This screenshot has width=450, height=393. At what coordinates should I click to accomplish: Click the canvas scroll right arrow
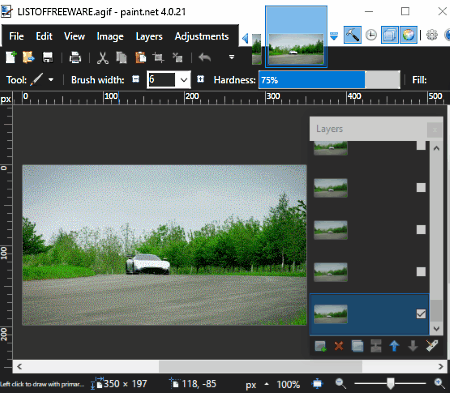click(441, 367)
